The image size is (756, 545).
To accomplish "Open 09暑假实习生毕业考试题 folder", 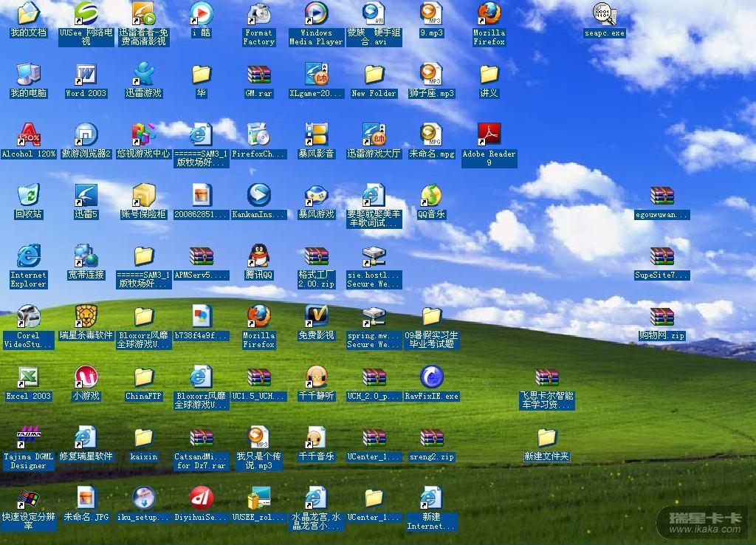I will (x=431, y=316).
